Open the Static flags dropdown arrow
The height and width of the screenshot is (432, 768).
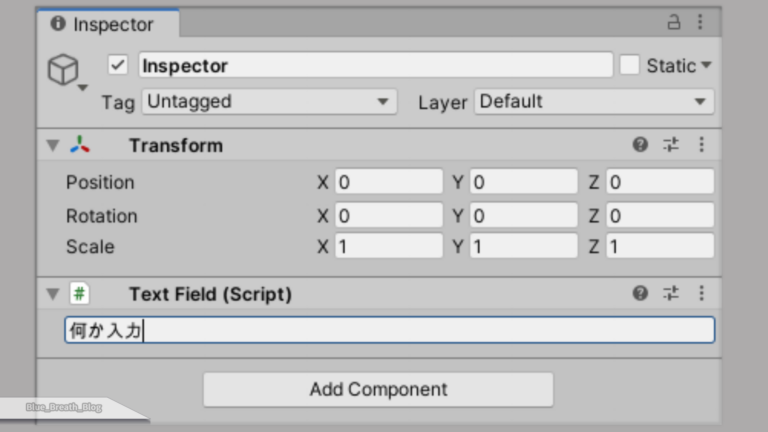click(706, 66)
